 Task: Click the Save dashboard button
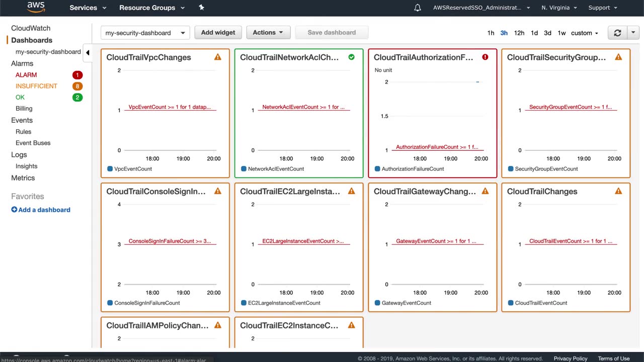pyautogui.click(x=332, y=33)
